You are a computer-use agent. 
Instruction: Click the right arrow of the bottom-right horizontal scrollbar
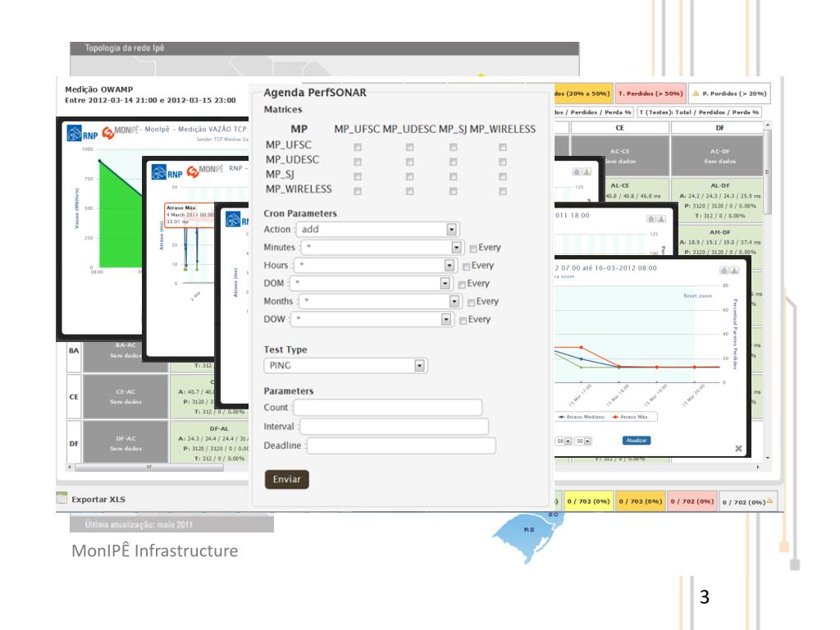point(757,467)
